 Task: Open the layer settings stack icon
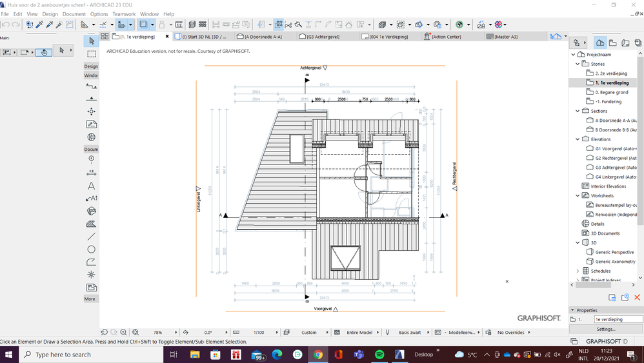(192, 25)
